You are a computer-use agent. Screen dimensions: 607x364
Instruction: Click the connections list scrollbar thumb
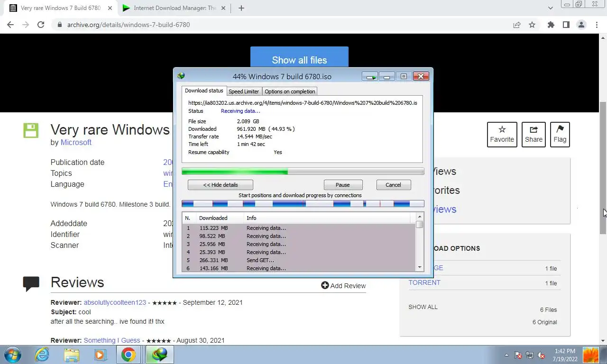pyautogui.click(x=419, y=225)
